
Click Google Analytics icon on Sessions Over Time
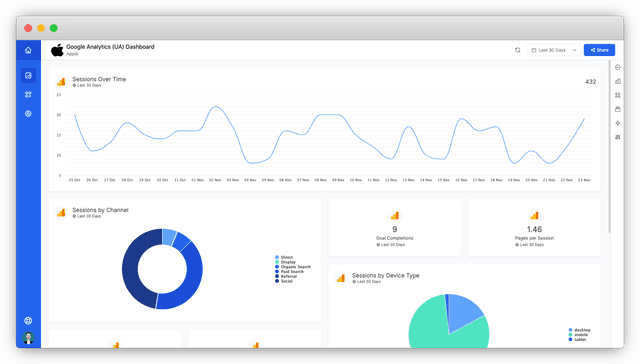coord(61,82)
